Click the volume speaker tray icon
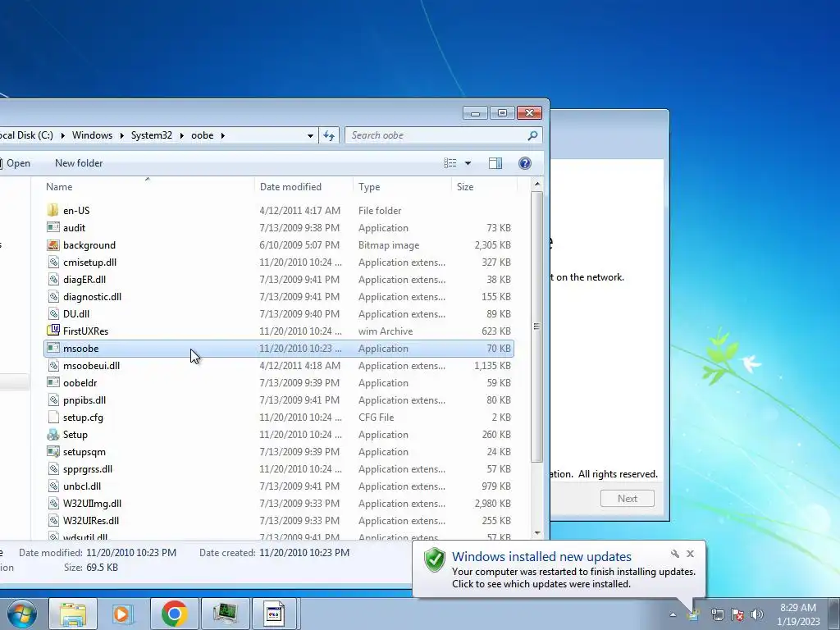The height and width of the screenshot is (630, 840). pos(756,614)
